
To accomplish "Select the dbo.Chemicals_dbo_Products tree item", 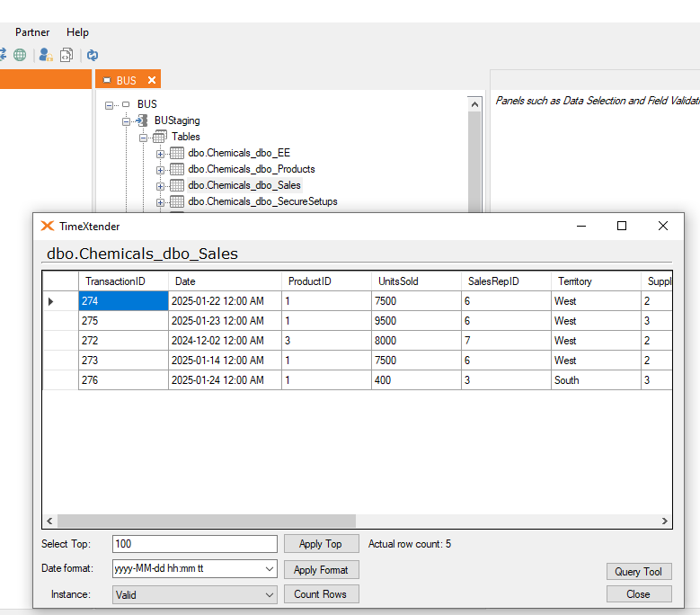I will pyautogui.click(x=252, y=169).
